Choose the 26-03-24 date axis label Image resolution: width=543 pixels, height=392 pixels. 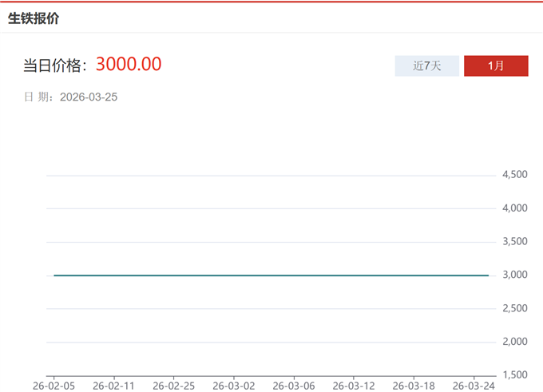(474, 386)
